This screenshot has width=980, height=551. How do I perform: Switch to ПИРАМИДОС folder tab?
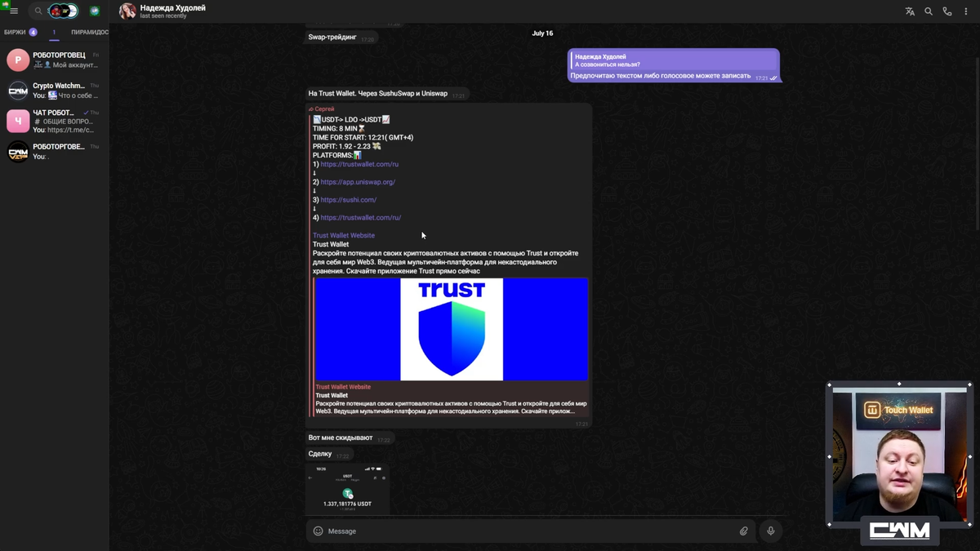pos(90,33)
